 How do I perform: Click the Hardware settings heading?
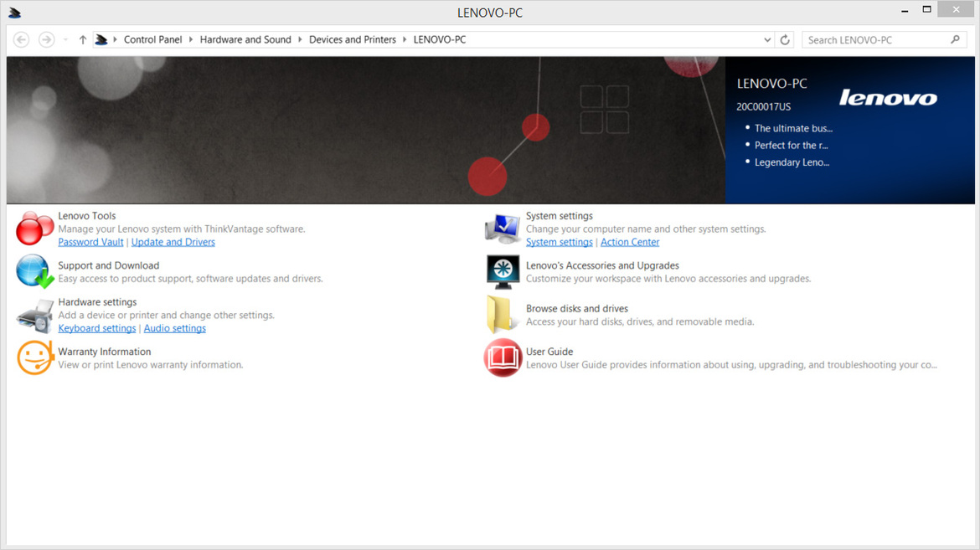coord(97,302)
